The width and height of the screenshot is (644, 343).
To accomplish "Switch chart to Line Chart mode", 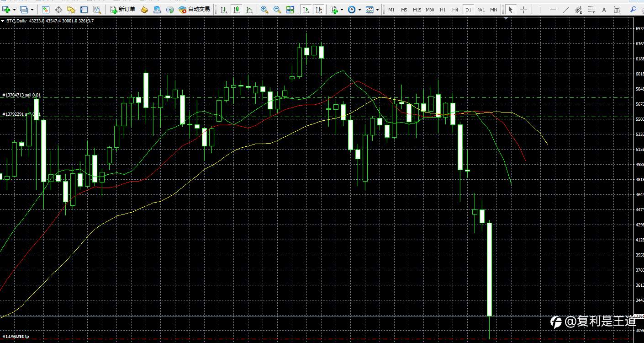I will tap(249, 10).
